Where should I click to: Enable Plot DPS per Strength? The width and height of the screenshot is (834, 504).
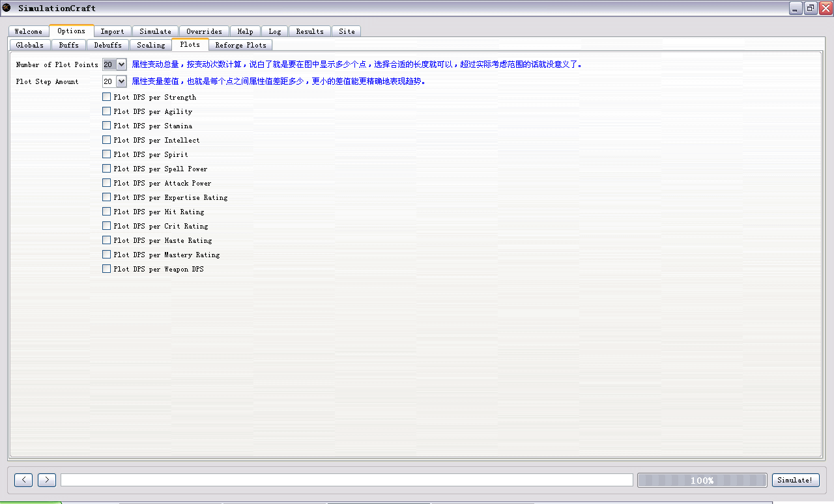[107, 97]
